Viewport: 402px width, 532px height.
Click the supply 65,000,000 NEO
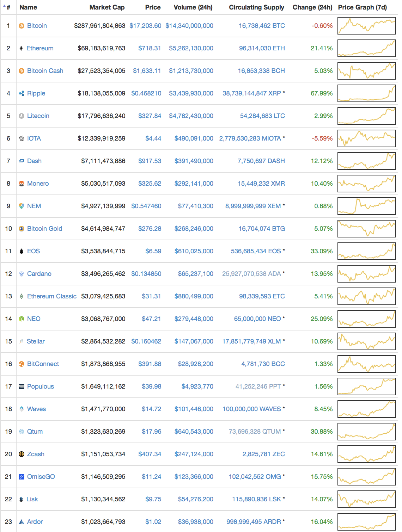[257, 319]
